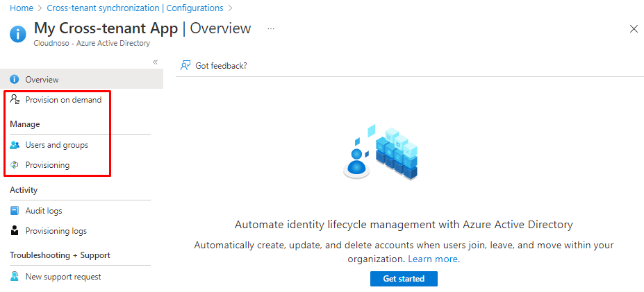This screenshot has width=644, height=292.
Task: Click the Audit logs icon
Action: point(15,211)
